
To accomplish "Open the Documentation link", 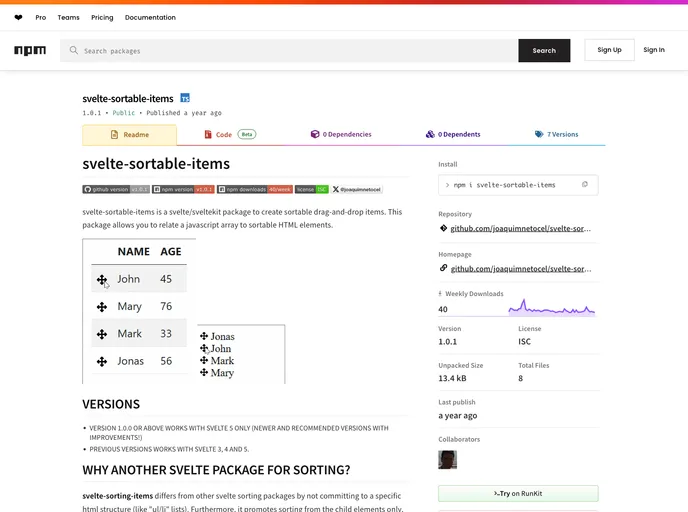I will coord(150,18).
